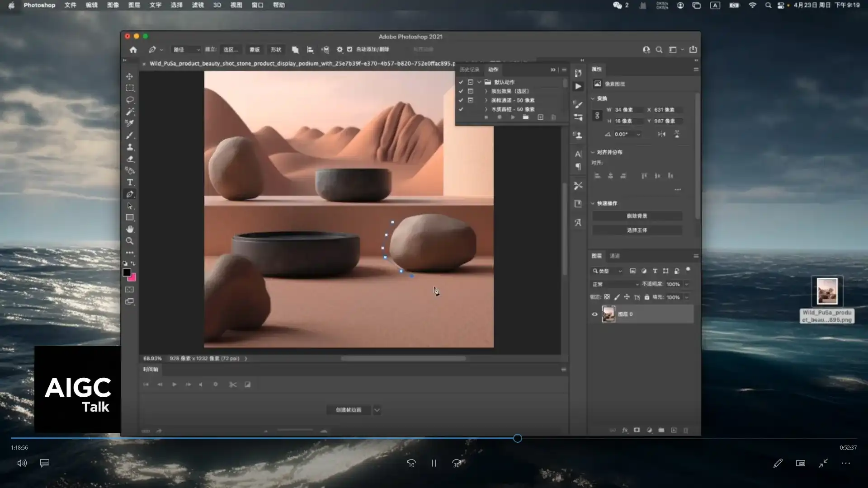
Task: Open the 路径 tool mode dropdown
Action: [x=186, y=50]
